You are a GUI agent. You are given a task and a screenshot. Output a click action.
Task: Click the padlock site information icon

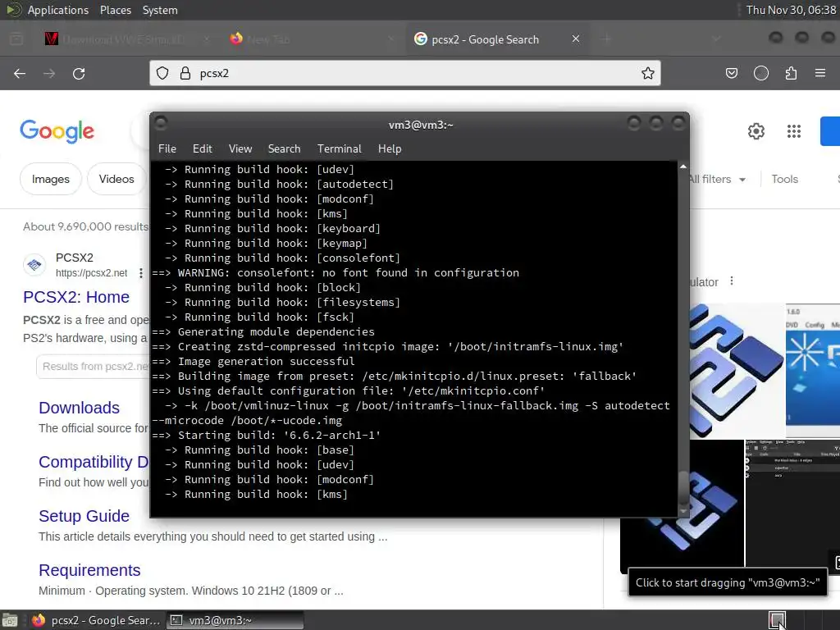point(185,73)
